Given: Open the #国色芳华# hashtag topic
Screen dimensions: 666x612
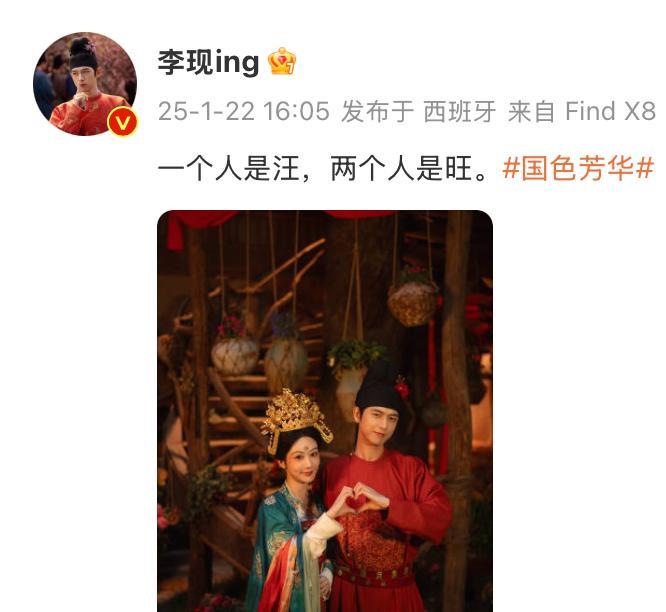Looking at the screenshot, I should pyautogui.click(x=578, y=169).
